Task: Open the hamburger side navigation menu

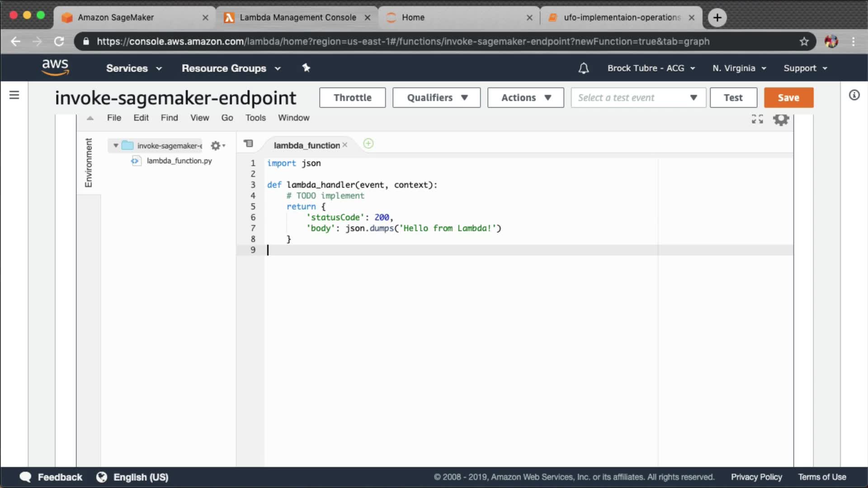Action: 14,95
